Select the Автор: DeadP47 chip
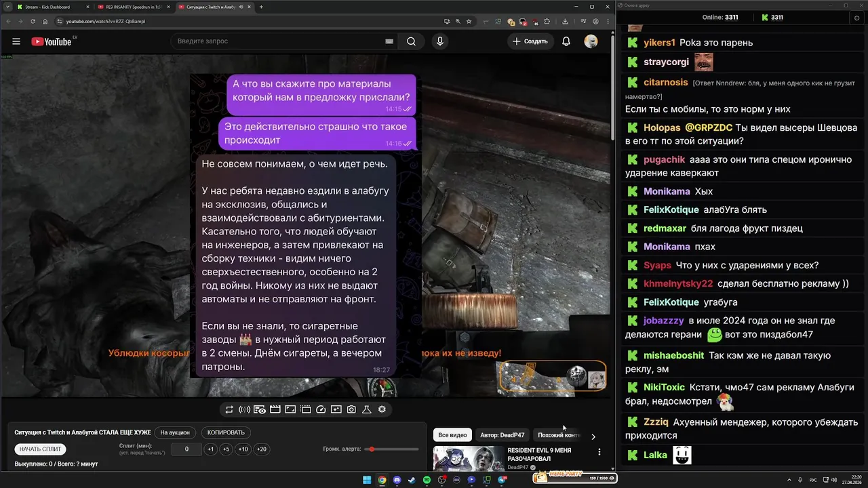The height and width of the screenshot is (488, 868). point(502,435)
